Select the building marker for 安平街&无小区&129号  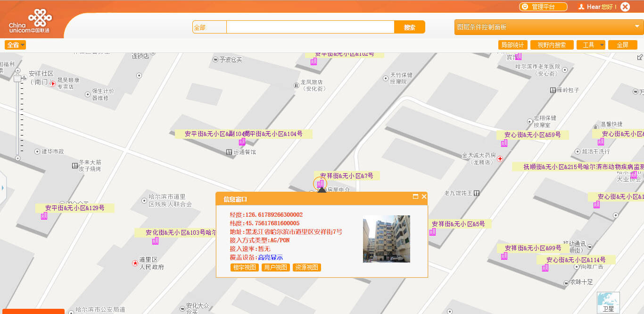pyautogui.click(x=44, y=216)
